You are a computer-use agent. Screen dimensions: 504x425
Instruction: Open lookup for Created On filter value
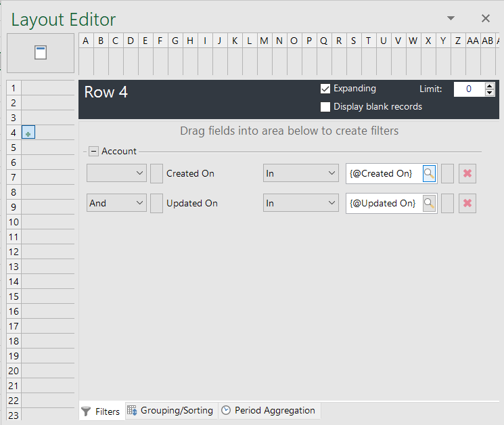coord(429,173)
